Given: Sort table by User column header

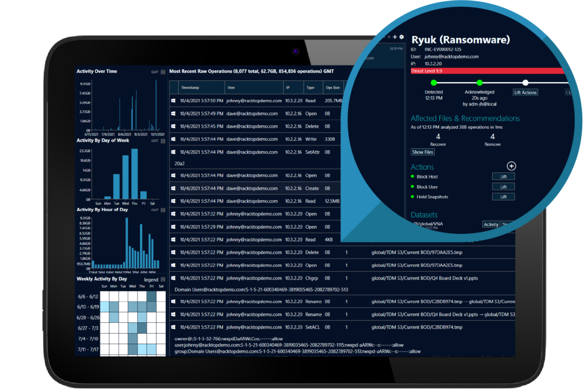Looking at the screenshot, I should pyautogui.click(x=254, y=87).
